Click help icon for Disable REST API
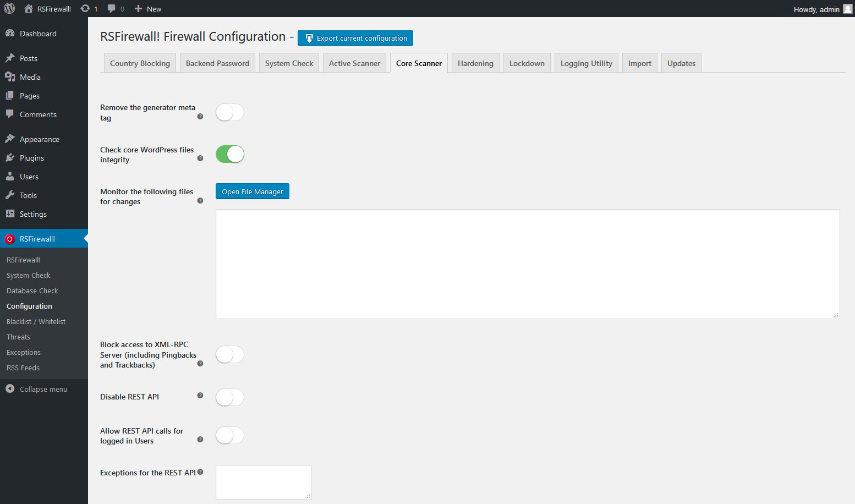Screen dimensions: 855x504 pos(200,395)
